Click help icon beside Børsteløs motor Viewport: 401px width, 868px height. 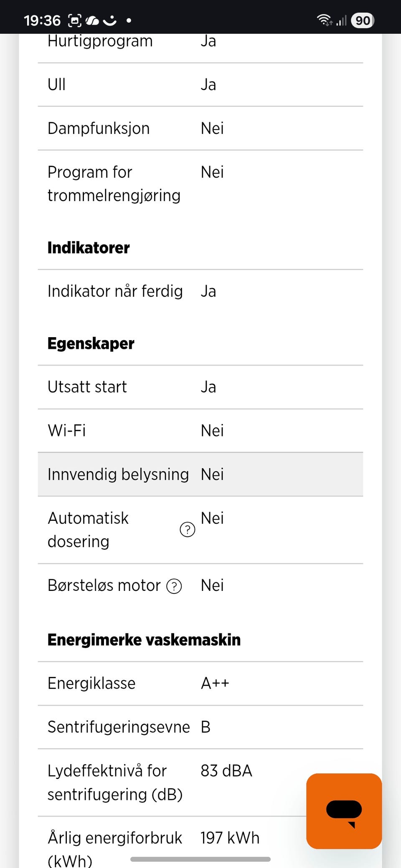174,586
